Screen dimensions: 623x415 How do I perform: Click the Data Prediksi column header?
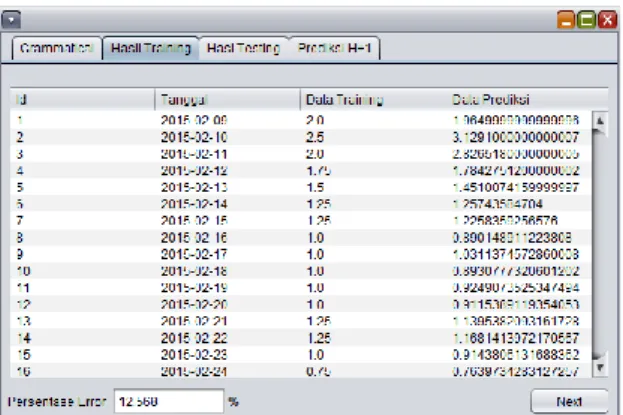click(x=528, y=99)
